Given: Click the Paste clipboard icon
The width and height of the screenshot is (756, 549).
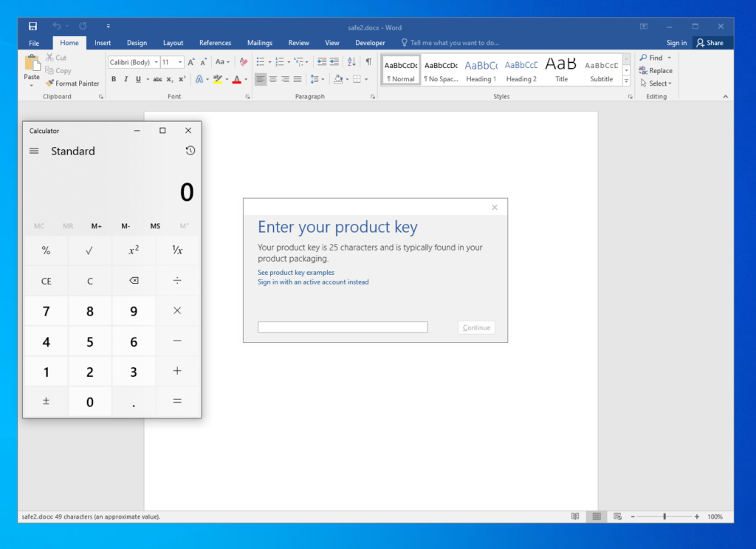Looking at the screenshot, I should (32, 64).
